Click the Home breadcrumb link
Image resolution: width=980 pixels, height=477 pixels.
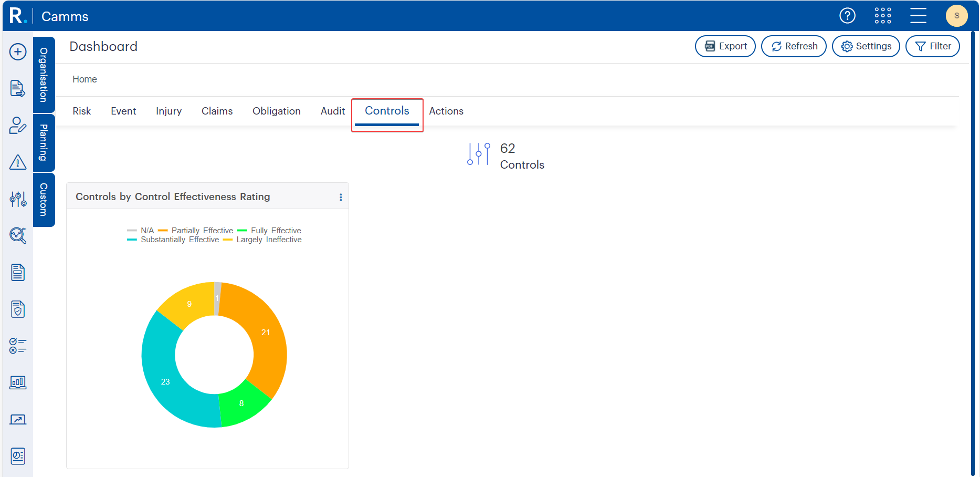[85, 79]
